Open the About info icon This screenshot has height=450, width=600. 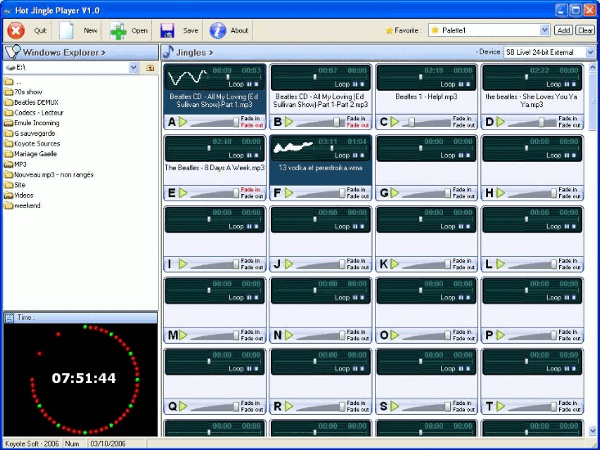(x=217, y=30)
